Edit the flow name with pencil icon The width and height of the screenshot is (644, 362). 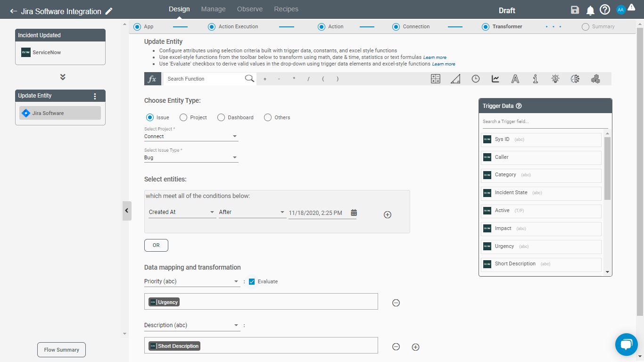click(x=109, y=11)
